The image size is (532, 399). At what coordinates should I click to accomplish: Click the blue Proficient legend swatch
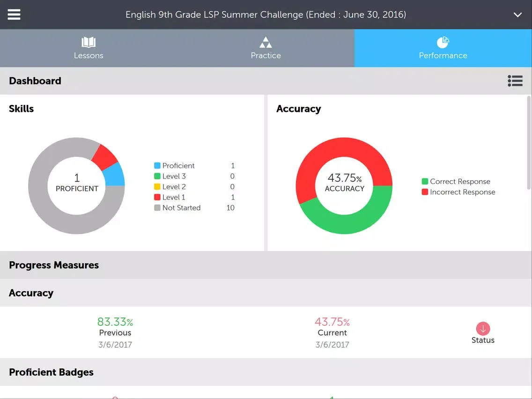[157, 166]
